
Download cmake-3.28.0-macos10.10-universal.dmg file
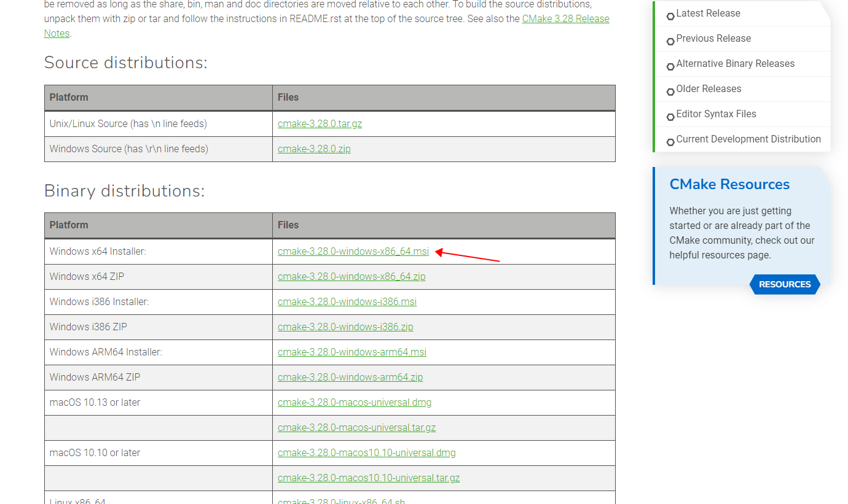[x=367, y=452]
